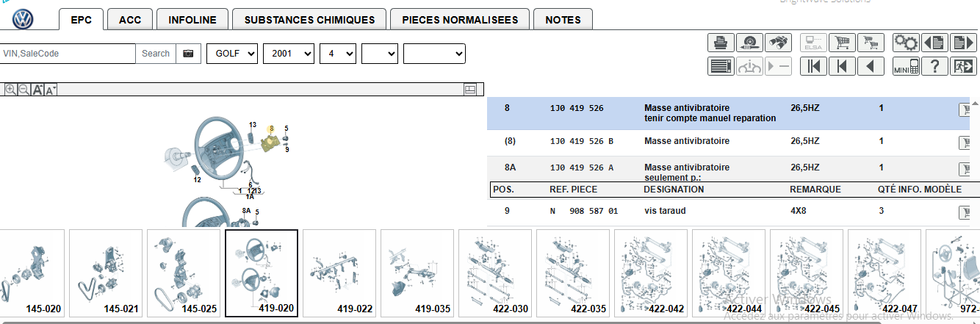Expand the 2001 year dropdown
The width and height of the screenshot is (980, 324).
click(x=288, y=54)
